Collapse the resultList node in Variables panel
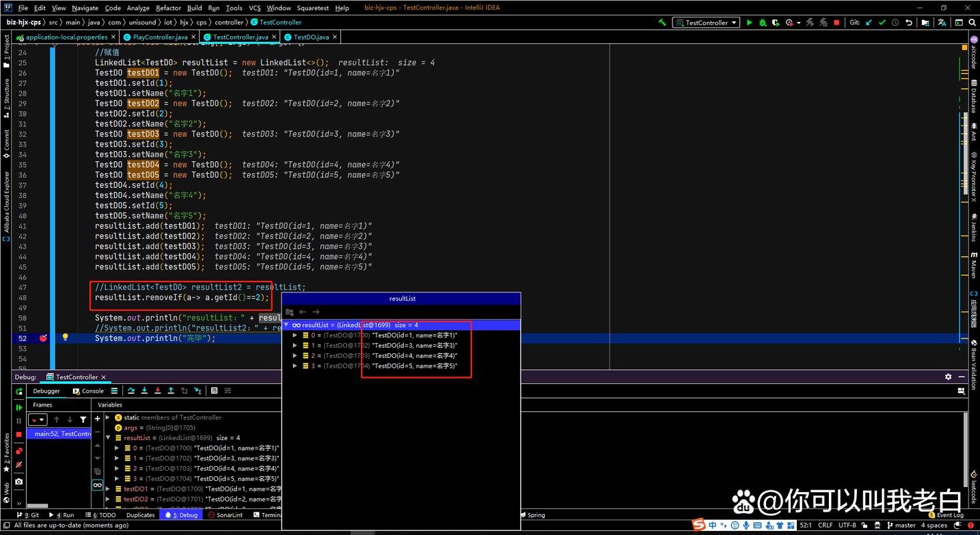Screen dimensions: 980x535 pyautogui.click(x=109, y=438)
